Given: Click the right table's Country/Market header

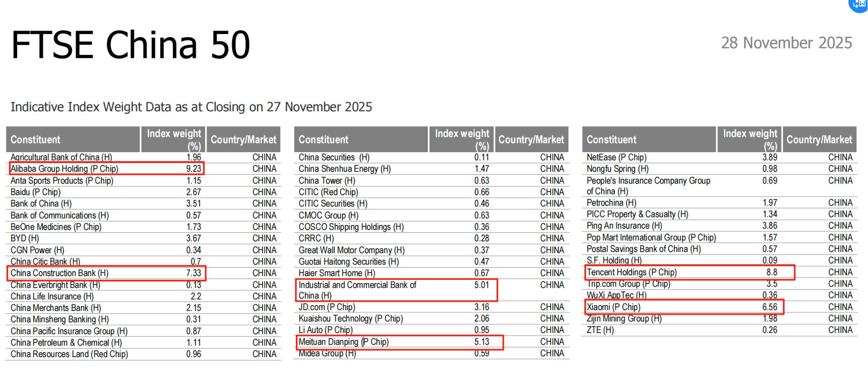Looking at the screenshot, I should (819, 139).
